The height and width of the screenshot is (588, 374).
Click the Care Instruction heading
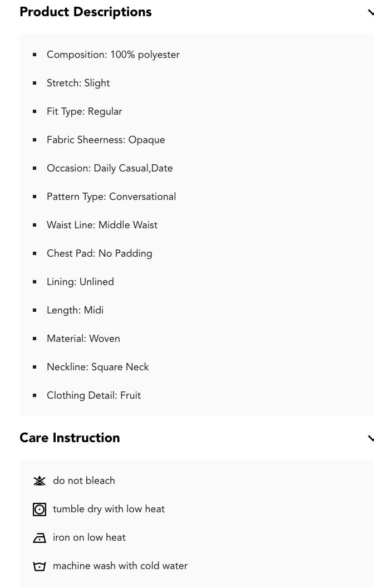coord(70,438)
